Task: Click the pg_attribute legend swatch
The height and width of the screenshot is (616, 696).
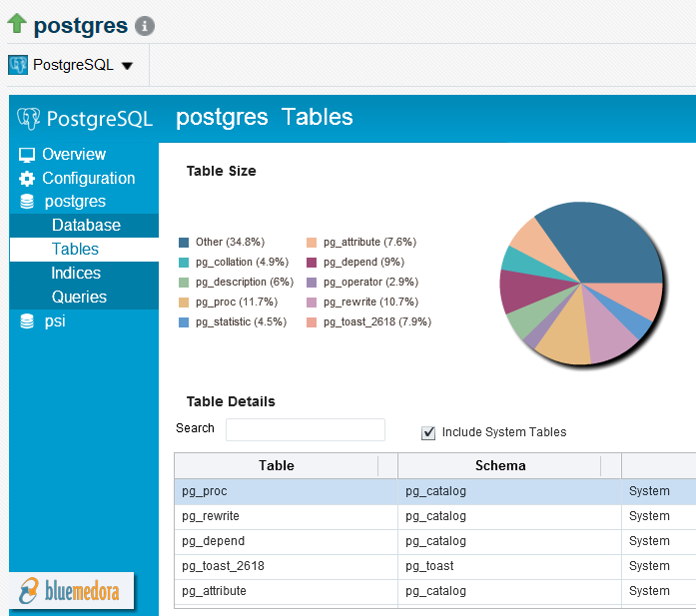Action: (x=312, y=243)
